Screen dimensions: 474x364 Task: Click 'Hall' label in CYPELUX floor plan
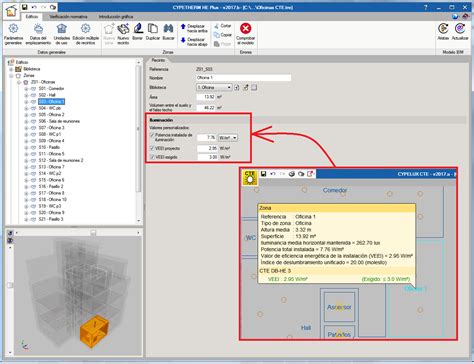click(x=306, y=328)
